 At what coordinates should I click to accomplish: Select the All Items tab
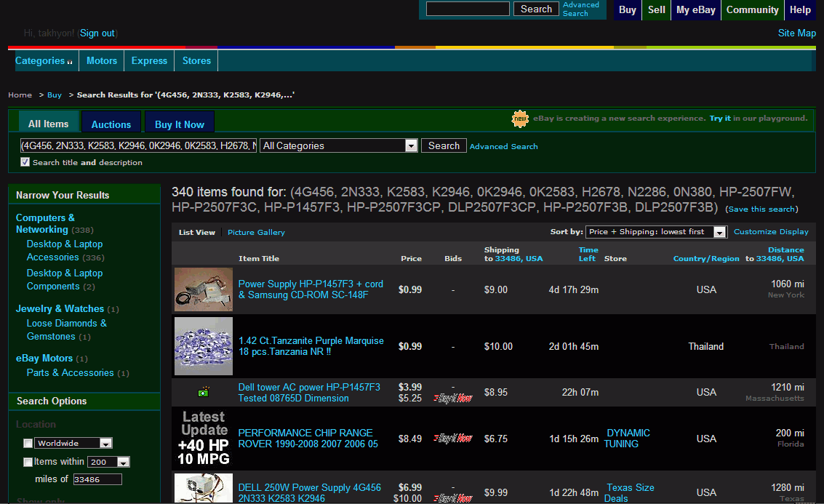click(48, 123)
